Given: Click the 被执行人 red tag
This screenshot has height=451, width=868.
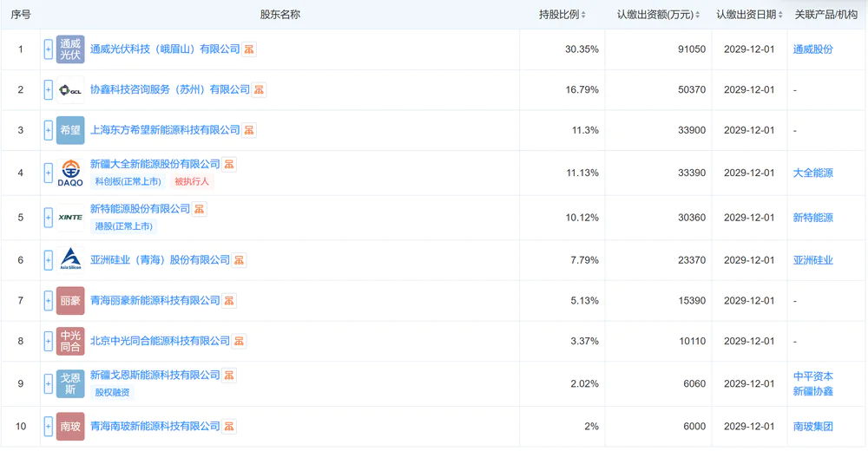Looking at the screenshot, I should [x=193, y=181].
